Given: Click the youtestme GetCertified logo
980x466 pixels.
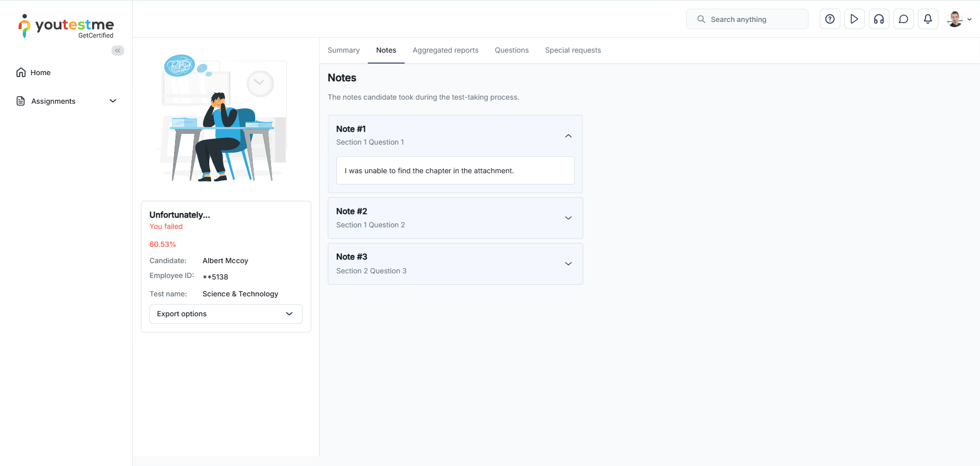Looking at the screenshot, I should coord(66,27).
